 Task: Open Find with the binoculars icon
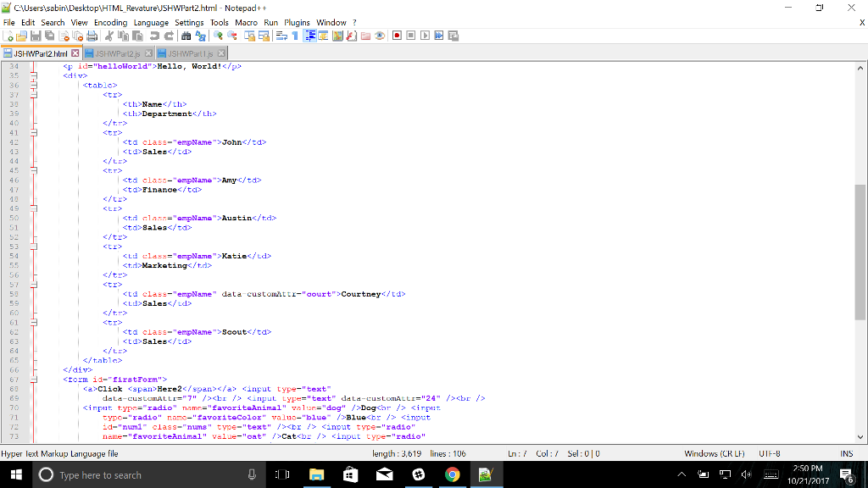pos(186,36)
